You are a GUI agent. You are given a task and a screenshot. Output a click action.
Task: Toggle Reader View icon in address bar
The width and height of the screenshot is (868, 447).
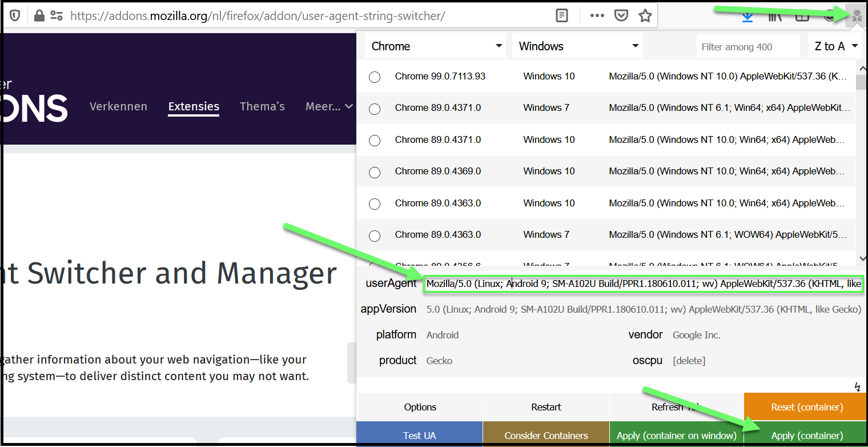pyautogui.click(x=562, y=16)
